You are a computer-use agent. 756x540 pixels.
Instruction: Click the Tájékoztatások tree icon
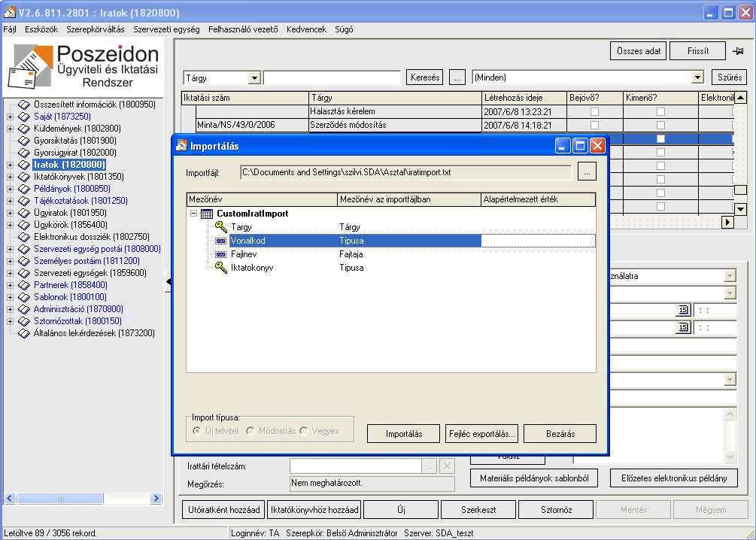(x=24, y=201)
